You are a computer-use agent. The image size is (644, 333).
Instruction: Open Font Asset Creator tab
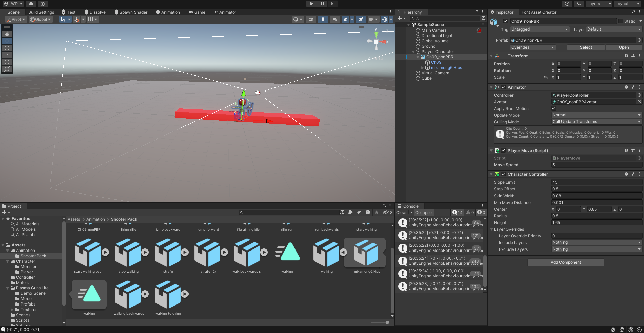pos(539,12)
